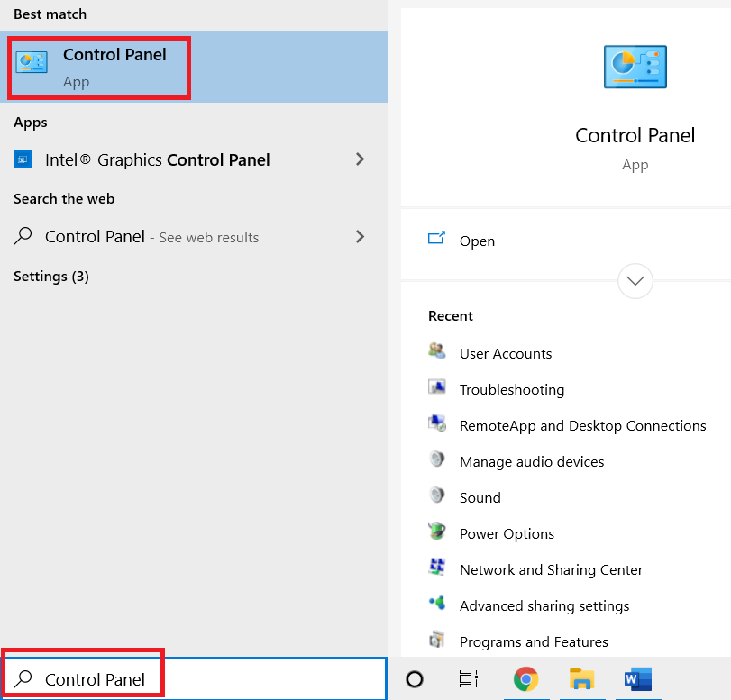
Task: Click the Recent heading in preview pane
Action: (451, 316)
